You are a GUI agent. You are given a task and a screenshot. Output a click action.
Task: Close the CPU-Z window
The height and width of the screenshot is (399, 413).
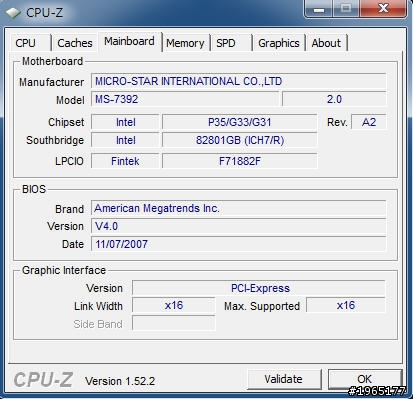(x=383, y=9)
